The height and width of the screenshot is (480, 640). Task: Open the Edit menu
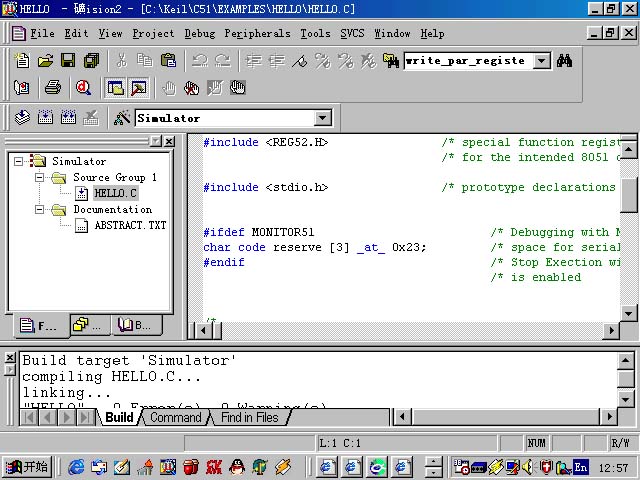point(76,33)
